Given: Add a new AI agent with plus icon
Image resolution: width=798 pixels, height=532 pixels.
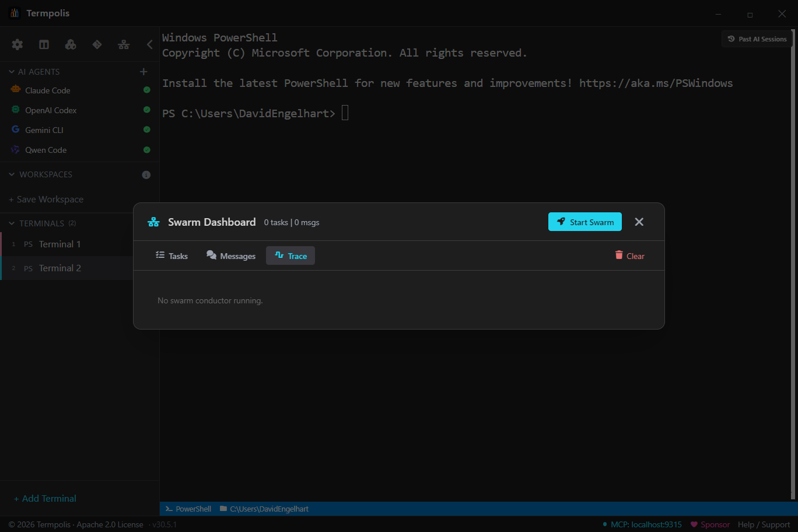Looking at the screenshot, I should (x=143, y=72).
